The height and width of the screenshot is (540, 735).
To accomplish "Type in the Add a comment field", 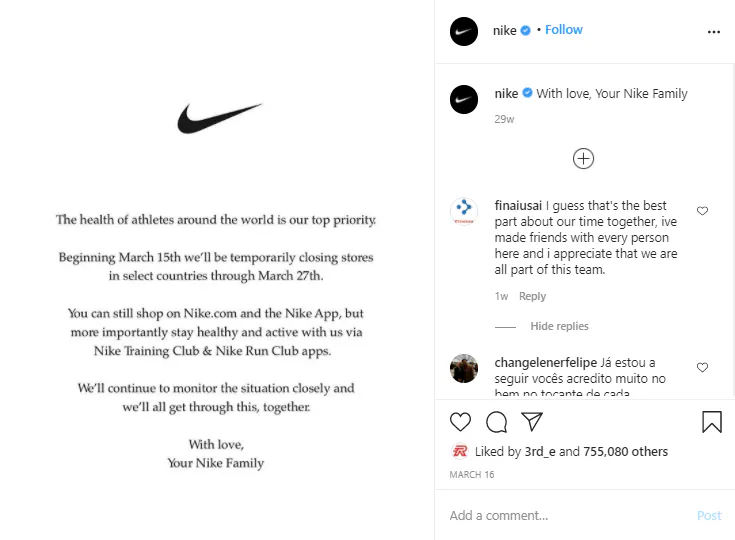I will pyautogui.click(x=565, y=515).
